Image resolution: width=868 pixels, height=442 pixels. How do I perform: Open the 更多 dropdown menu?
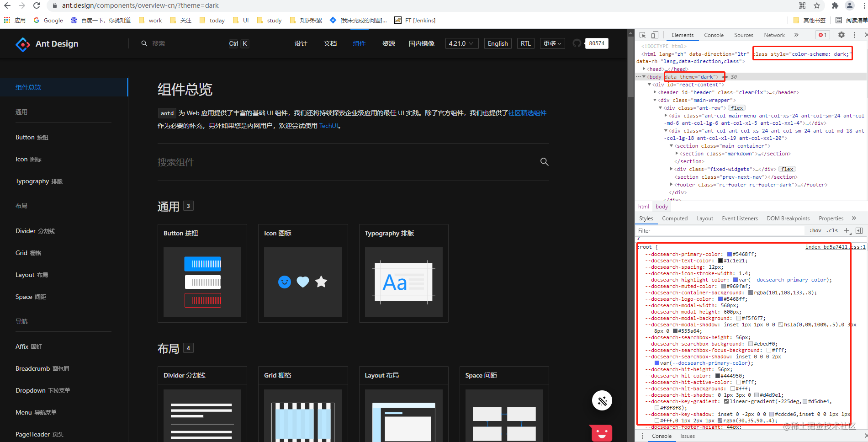552,43
